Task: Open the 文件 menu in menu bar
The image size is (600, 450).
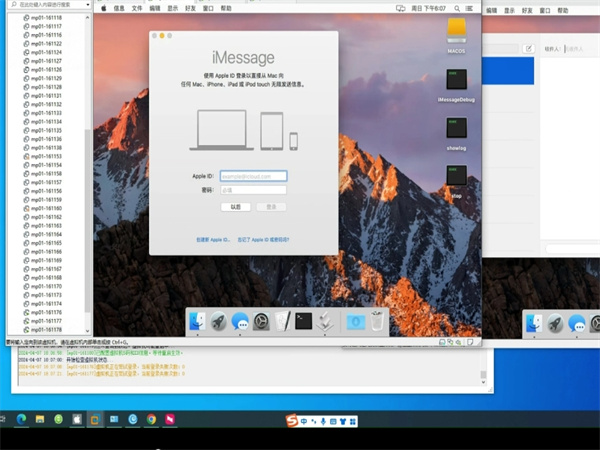Action: click(138, 7)
